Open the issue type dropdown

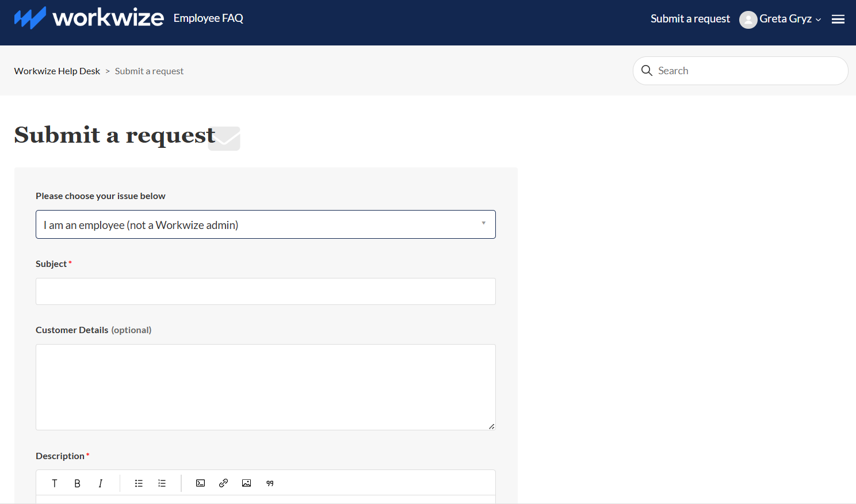pyautogui.click(x=265, y=224)
